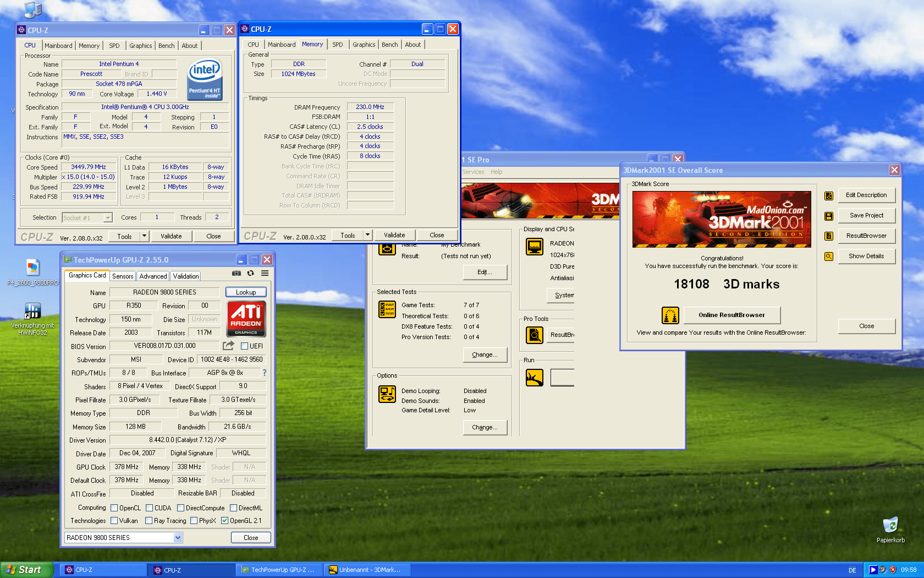Click the BIOS version share/export icon
Image resolution: width=924 pixels, height=578 pixels.
pos(228,346)
